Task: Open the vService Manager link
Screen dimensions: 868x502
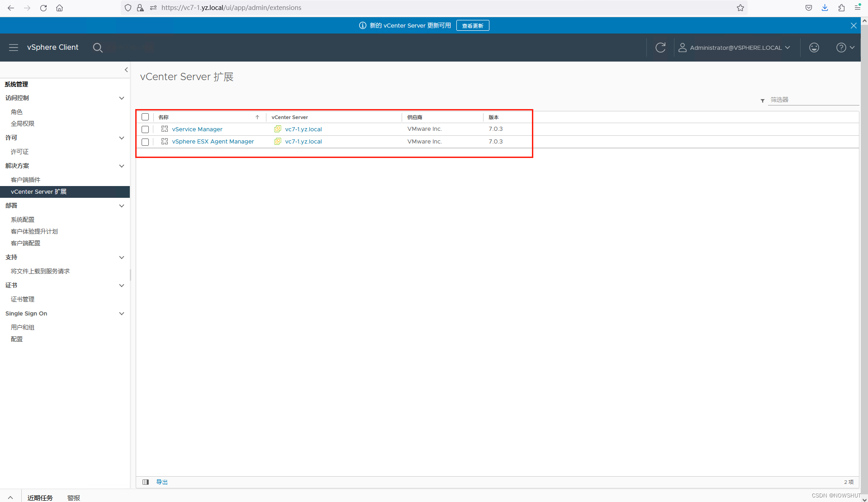Action: [x=197, y=129]
